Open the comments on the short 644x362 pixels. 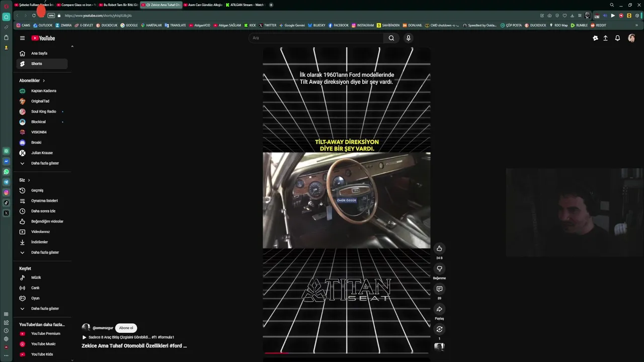tap(439, 289)
